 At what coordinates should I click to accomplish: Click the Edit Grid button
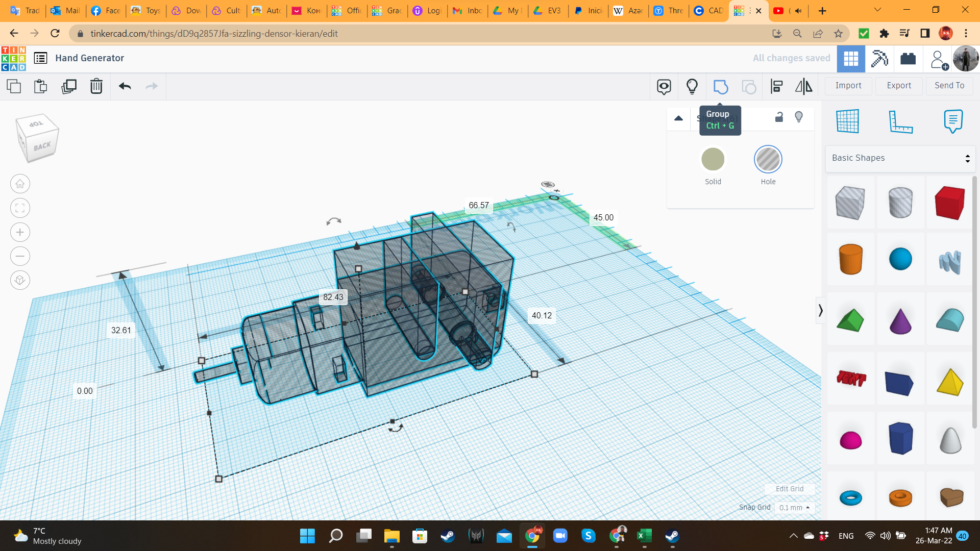pos(789,489)
